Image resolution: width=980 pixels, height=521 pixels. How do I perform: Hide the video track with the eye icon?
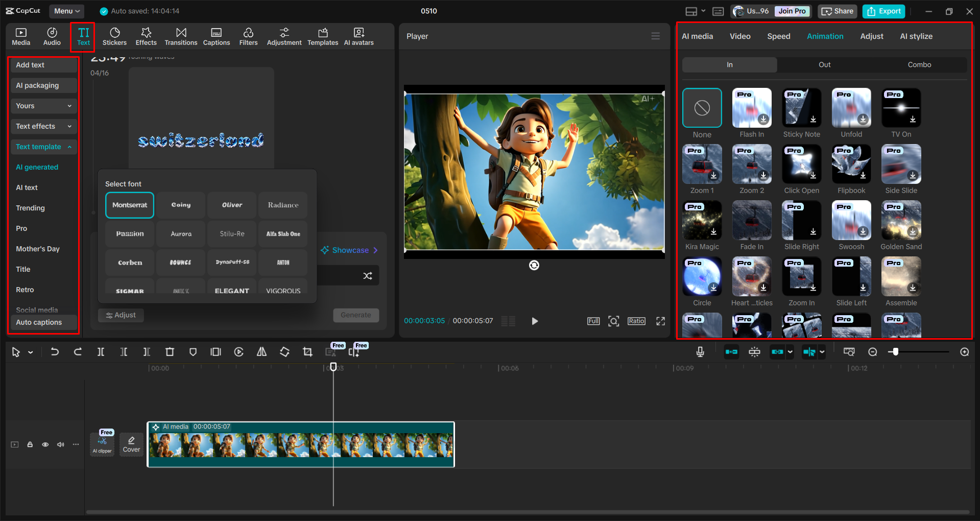point(45,444)
